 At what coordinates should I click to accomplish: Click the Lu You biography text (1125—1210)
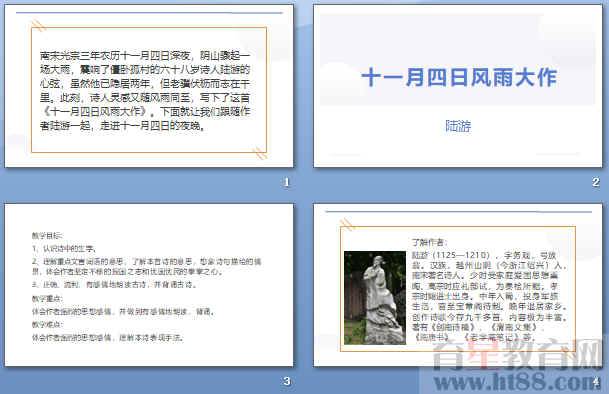point(490,296)
